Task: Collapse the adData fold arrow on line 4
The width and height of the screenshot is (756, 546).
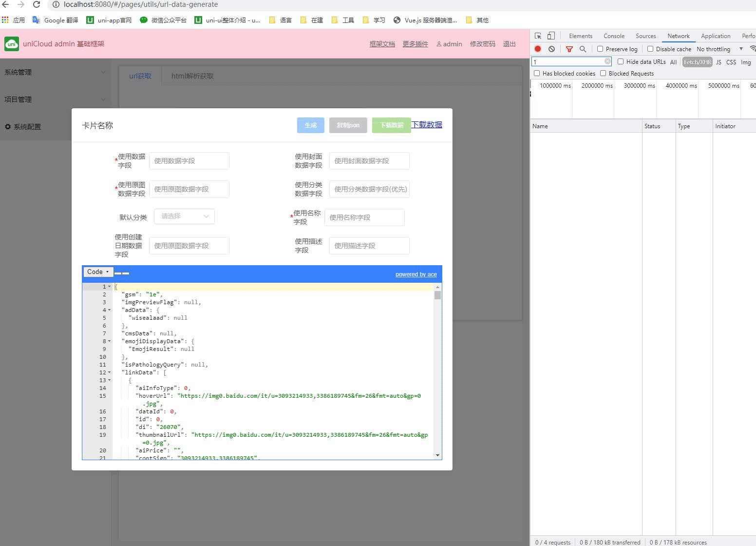Action: pyautogui.click(x=109, y=310)
